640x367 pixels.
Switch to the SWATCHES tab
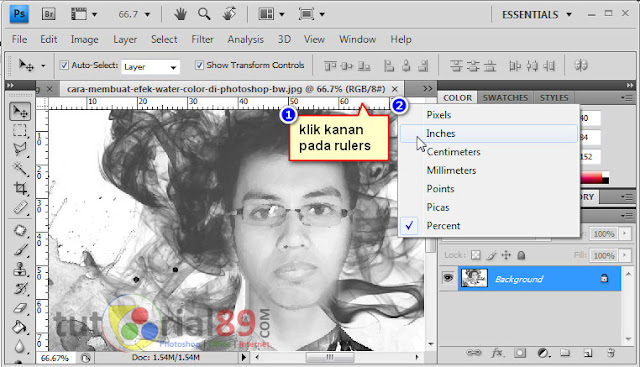click(x=505, y=98)
